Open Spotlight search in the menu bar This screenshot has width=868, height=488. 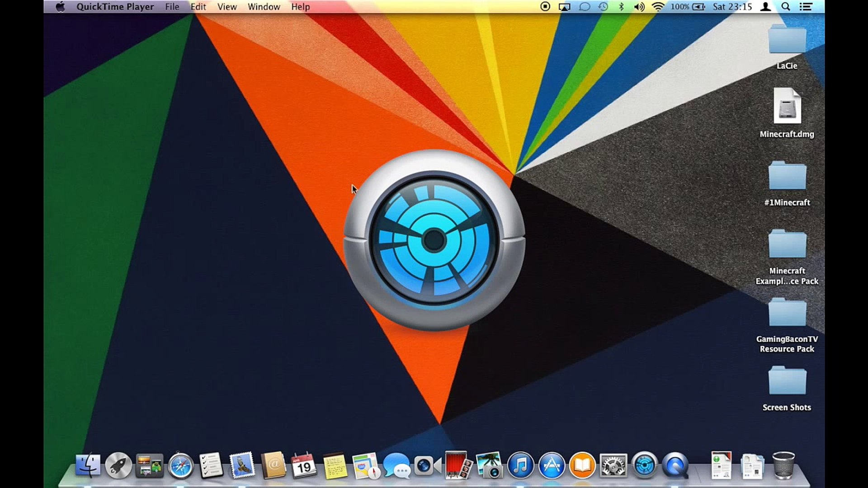786,7
